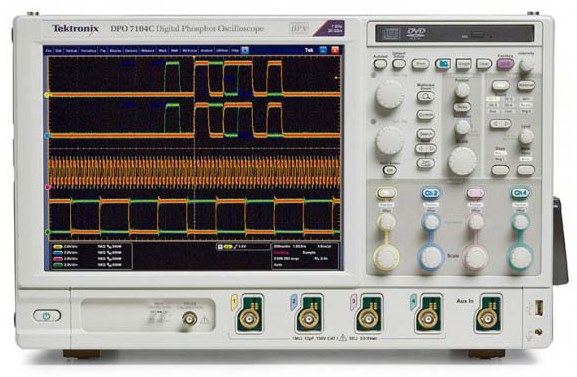
Task: Click the red close icon on the scope display
Action: [x=335, y=50]
